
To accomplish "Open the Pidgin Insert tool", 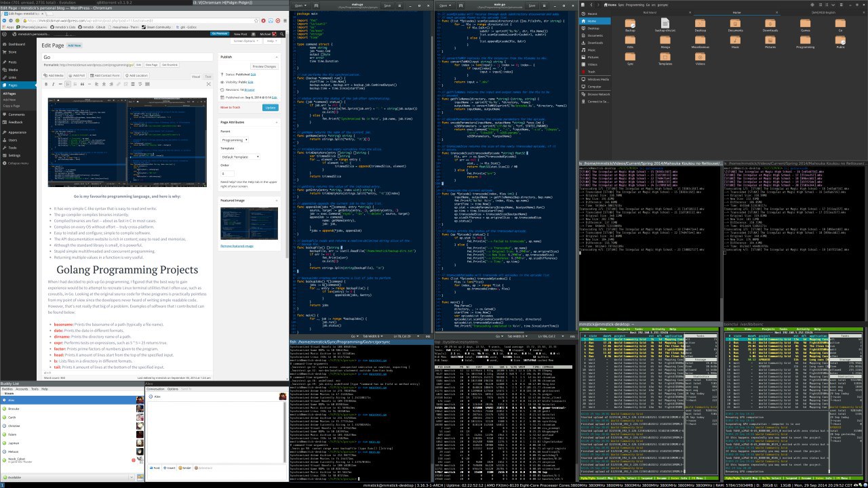I will (170, 468).
